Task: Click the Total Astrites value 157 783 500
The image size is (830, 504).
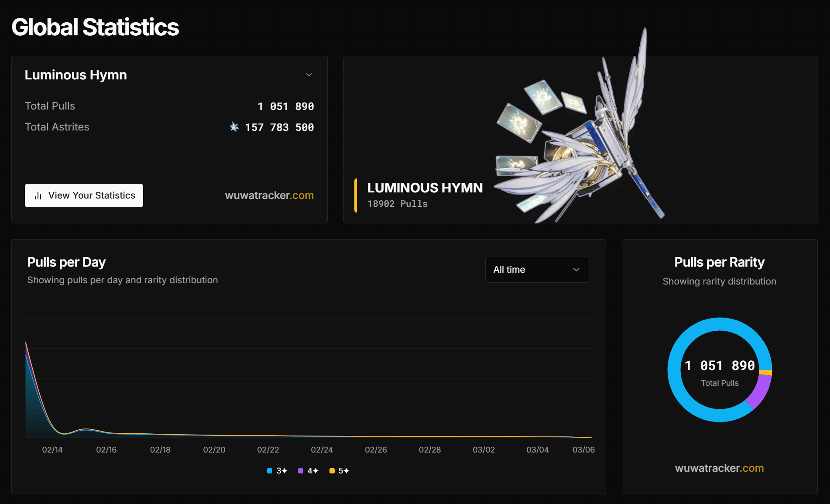Action: click(x=279, y=127)
